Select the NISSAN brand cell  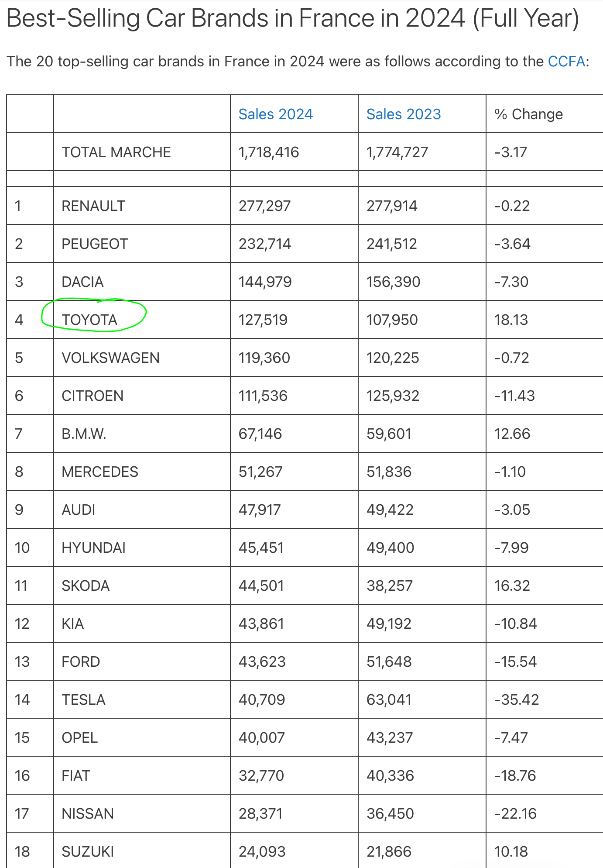[x=88, y=814]
